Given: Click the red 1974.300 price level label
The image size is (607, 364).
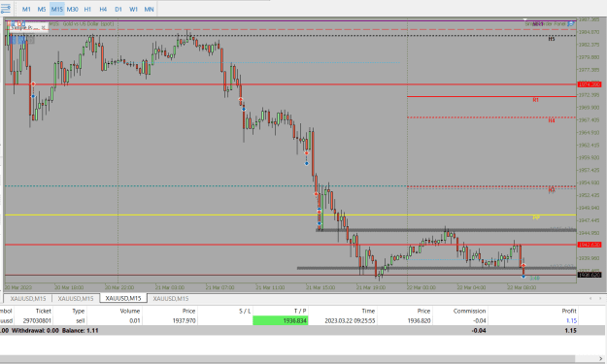Looking at the screenshot, I should pyautogui.click(x=590, y=84).
